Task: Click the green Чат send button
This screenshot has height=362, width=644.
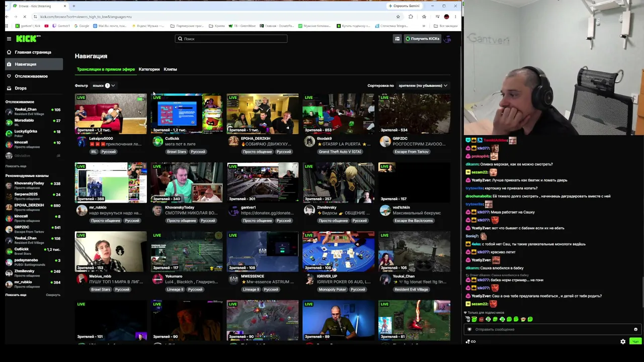Action: pos(635,342)
